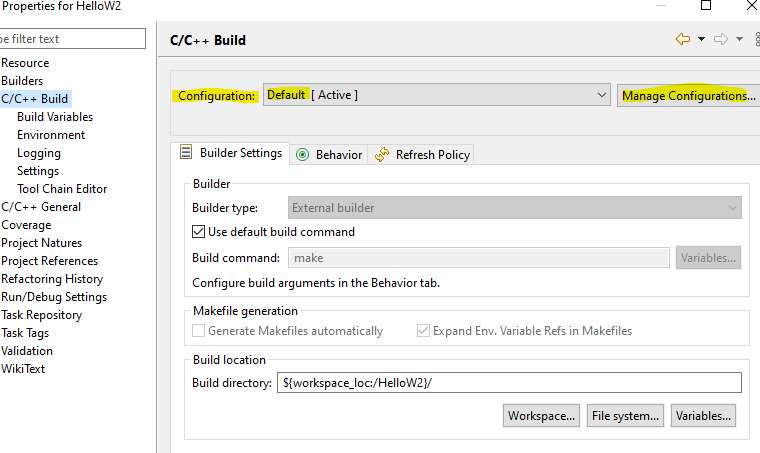Switch to the Behavior tab
The height and width of the screenshot is (453, 760).
[x=329, y=155]
